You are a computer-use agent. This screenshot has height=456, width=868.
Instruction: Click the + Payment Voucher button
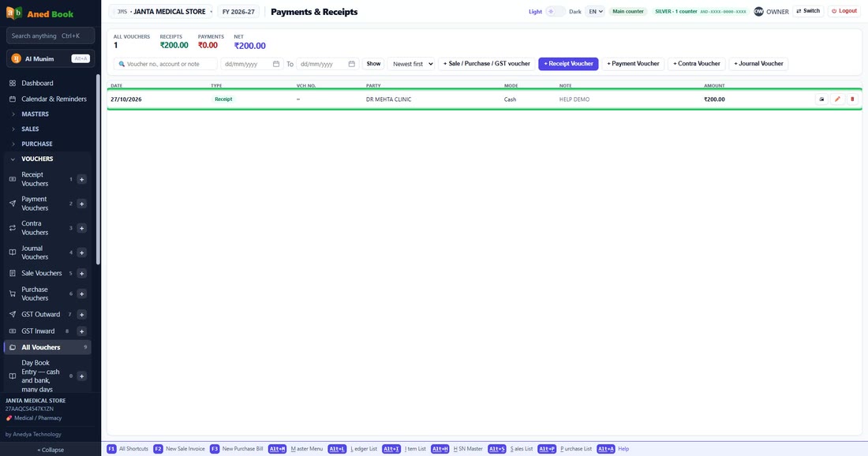tap(634, 64)
